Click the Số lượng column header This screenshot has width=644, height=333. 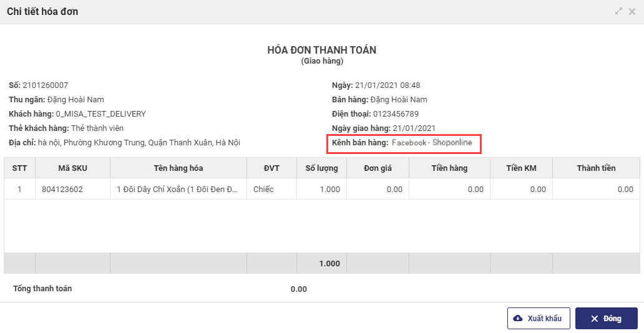(321, 168)
